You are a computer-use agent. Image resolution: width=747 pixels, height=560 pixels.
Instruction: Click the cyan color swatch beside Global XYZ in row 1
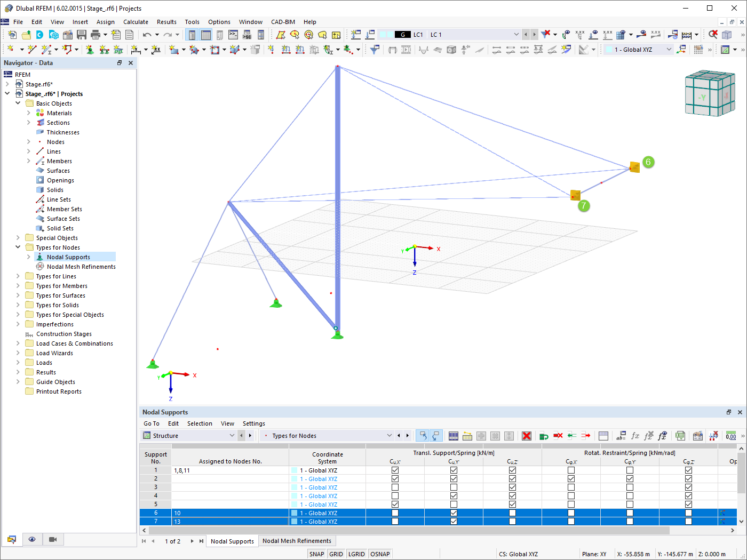(295, 470)
